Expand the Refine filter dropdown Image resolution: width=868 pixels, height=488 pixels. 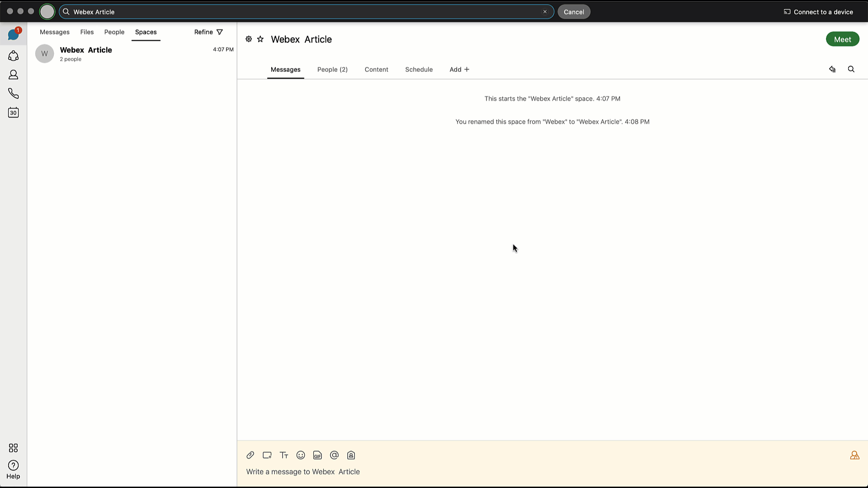point(208,32)
